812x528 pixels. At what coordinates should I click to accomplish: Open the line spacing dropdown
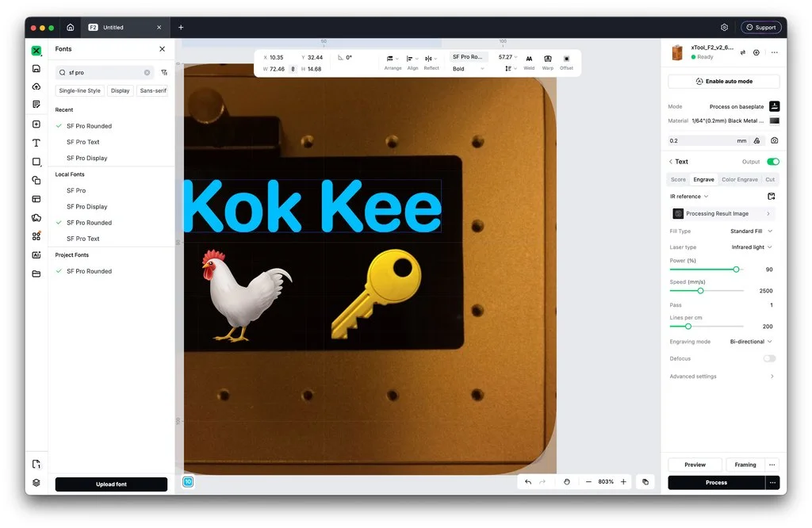(x=511, y=69)
